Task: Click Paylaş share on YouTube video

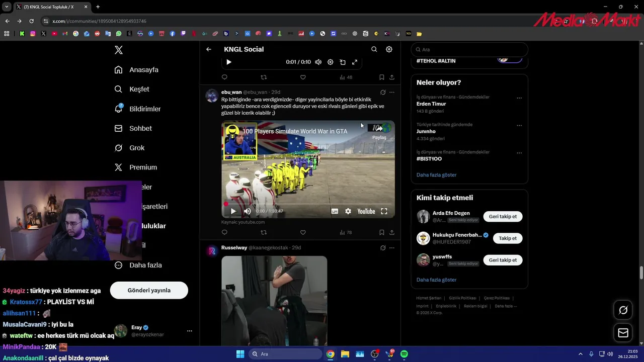Action: coord(379,132)
